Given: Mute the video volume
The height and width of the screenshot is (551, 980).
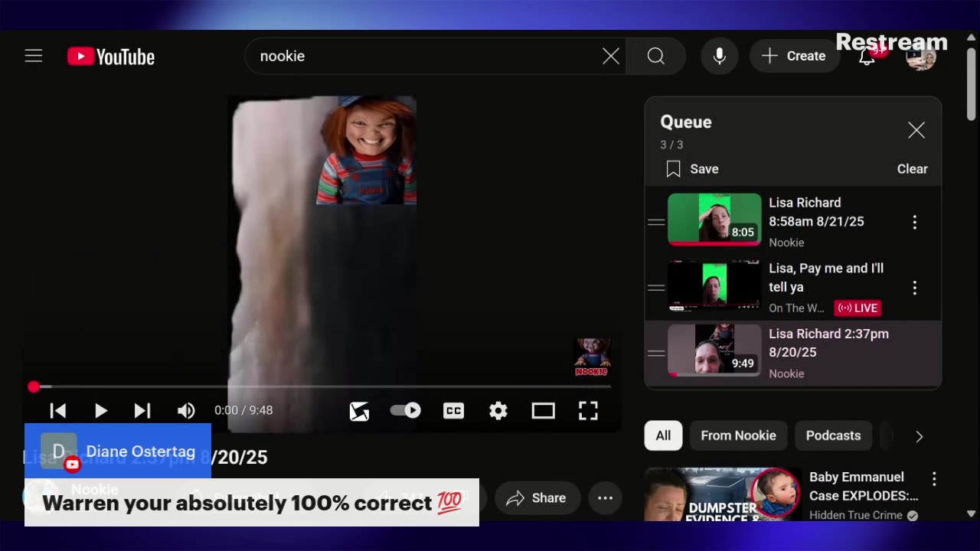Looking at the screenshot, I should [186, 411].
